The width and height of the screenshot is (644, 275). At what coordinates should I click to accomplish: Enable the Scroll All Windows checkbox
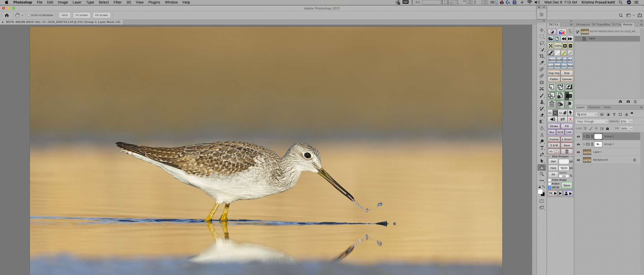tap(29, 15)
